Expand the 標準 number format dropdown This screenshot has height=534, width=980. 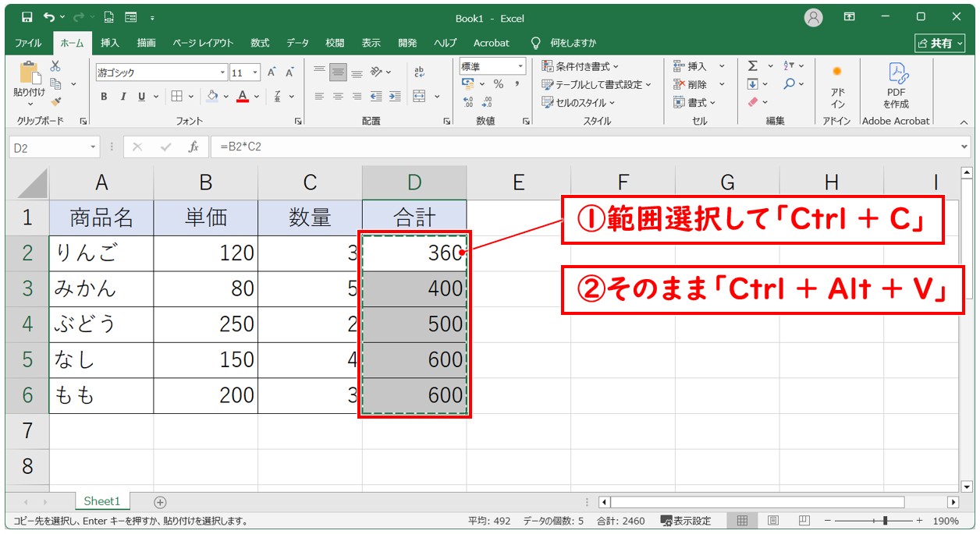492,66
